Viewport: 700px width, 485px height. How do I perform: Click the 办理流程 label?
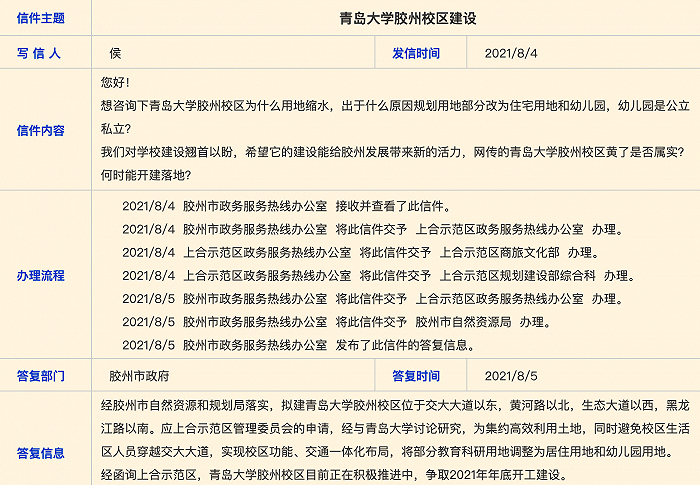tap(41, 276)
